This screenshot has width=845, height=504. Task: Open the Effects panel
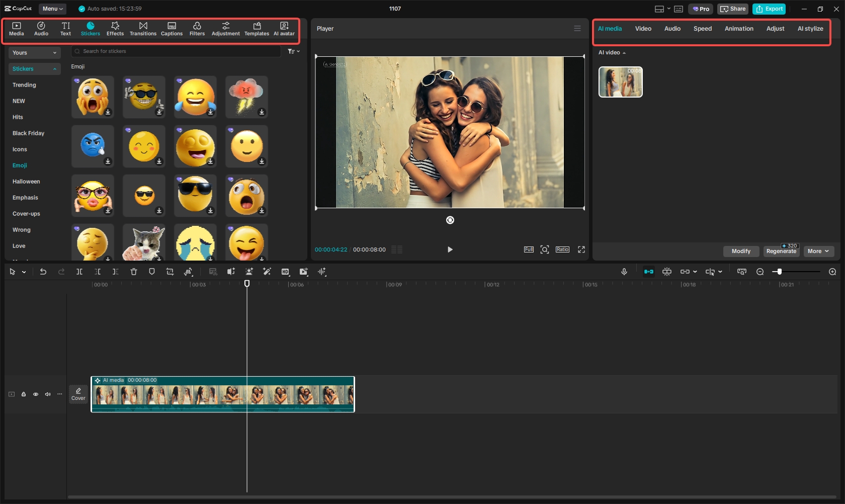coord(115,29)
